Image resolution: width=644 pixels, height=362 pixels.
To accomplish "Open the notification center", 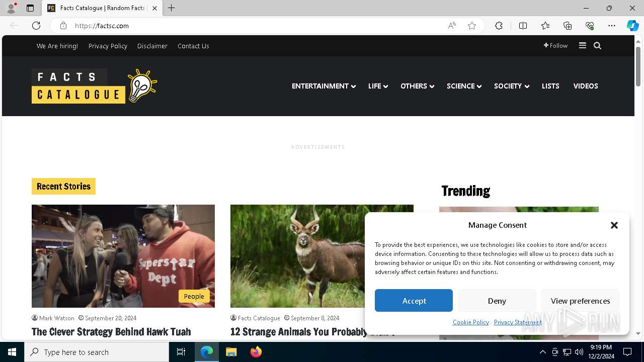I will tap(627, 352).
